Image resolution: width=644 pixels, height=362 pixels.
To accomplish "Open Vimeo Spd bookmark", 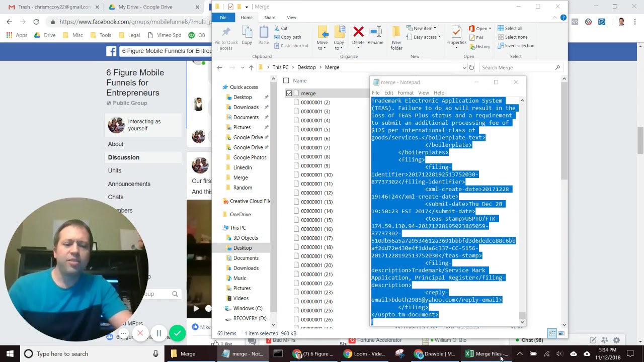I will pos(165,35).
